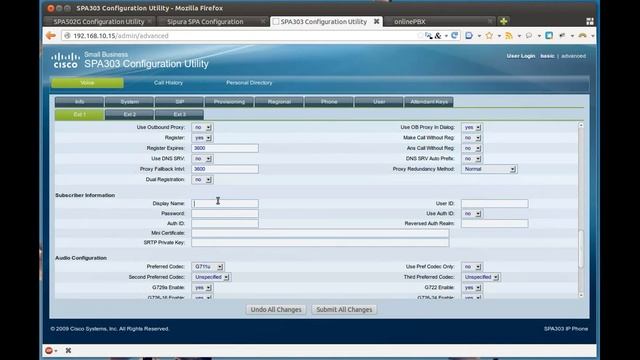Open the G722 Enable dropdown
The height and width of the screenshot is (360, 640).
[471, 288]
